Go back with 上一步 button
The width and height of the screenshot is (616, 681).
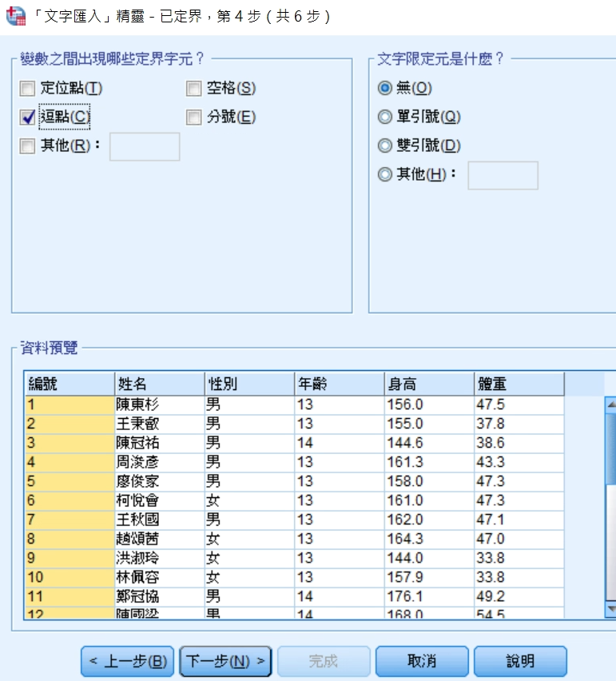point(128,662)
